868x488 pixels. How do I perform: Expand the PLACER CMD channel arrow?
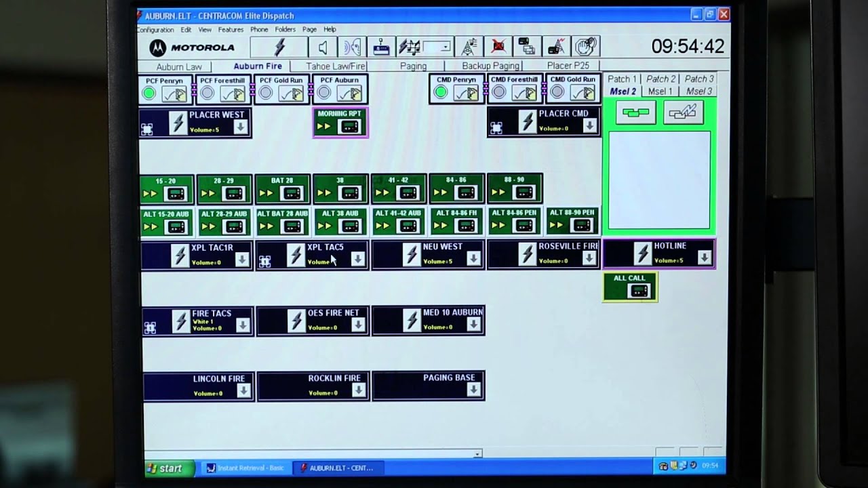click(590, 125)
